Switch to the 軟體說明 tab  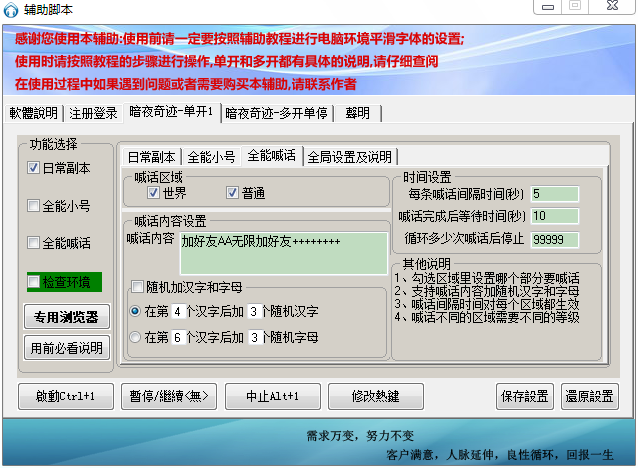click(34, 112)
